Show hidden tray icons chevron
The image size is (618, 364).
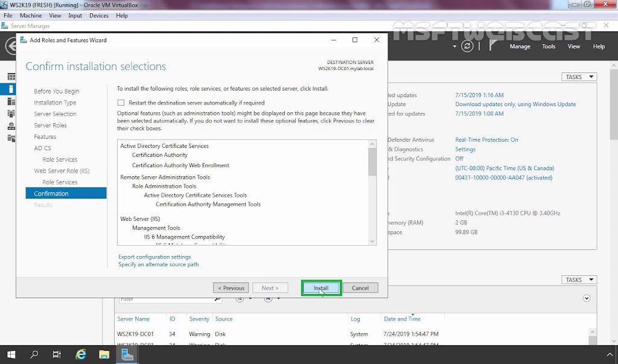point(610,354)
